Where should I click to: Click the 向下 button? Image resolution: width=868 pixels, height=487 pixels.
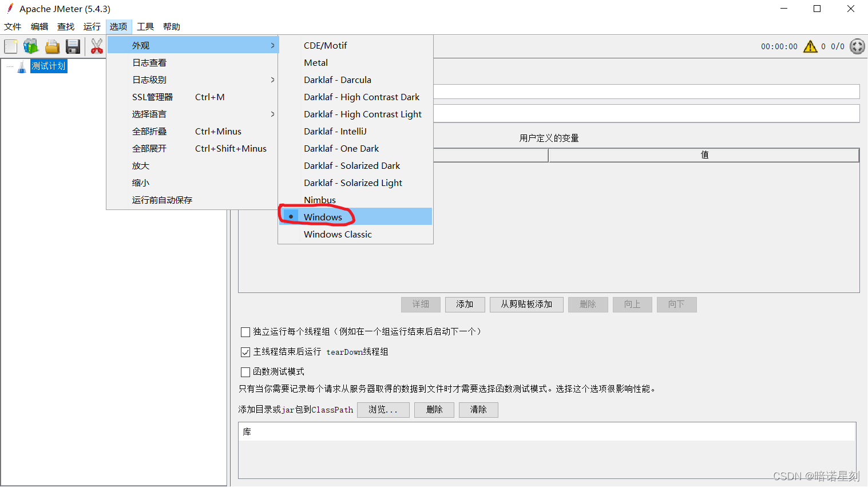pos(676,304)
